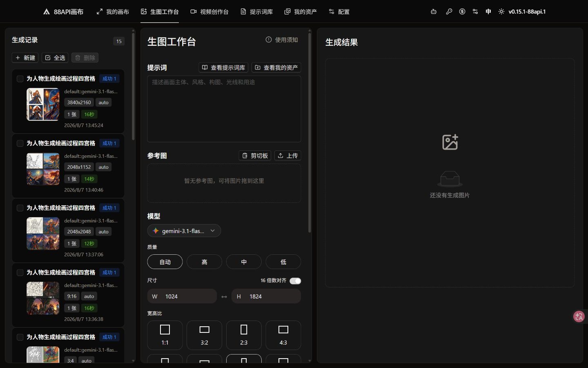Open 我的资产 tab
588x368 pixels.
301,12
